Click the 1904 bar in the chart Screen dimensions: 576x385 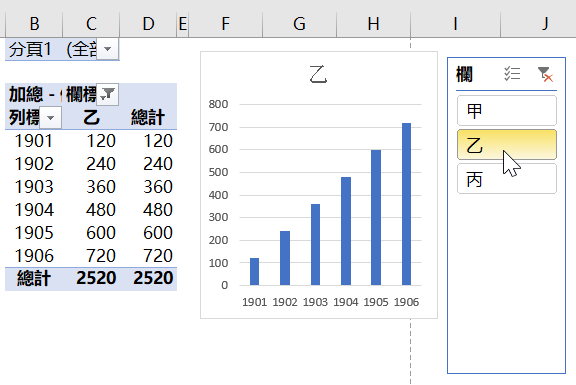[346, 231]
